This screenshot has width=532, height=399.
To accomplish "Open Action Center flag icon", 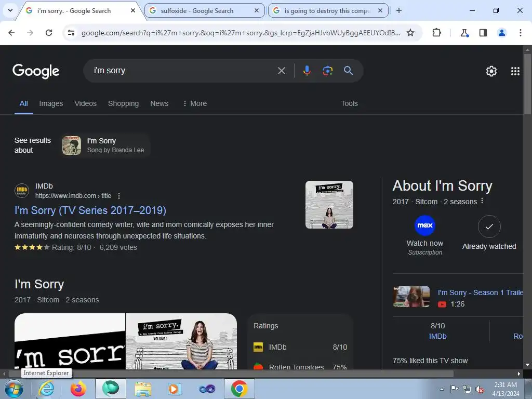I will [454, 389].
